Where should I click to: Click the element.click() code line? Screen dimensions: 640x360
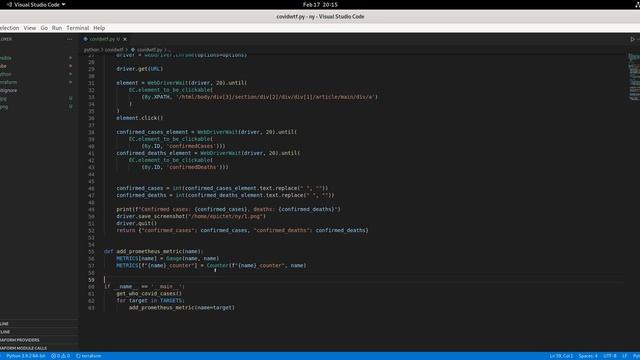[x=140, y=118]
